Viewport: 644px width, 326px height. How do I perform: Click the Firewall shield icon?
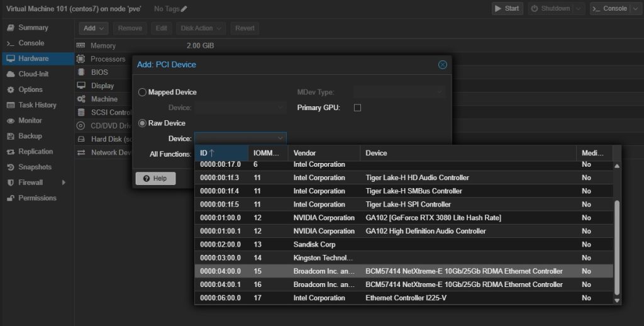[x=11, y=183]
